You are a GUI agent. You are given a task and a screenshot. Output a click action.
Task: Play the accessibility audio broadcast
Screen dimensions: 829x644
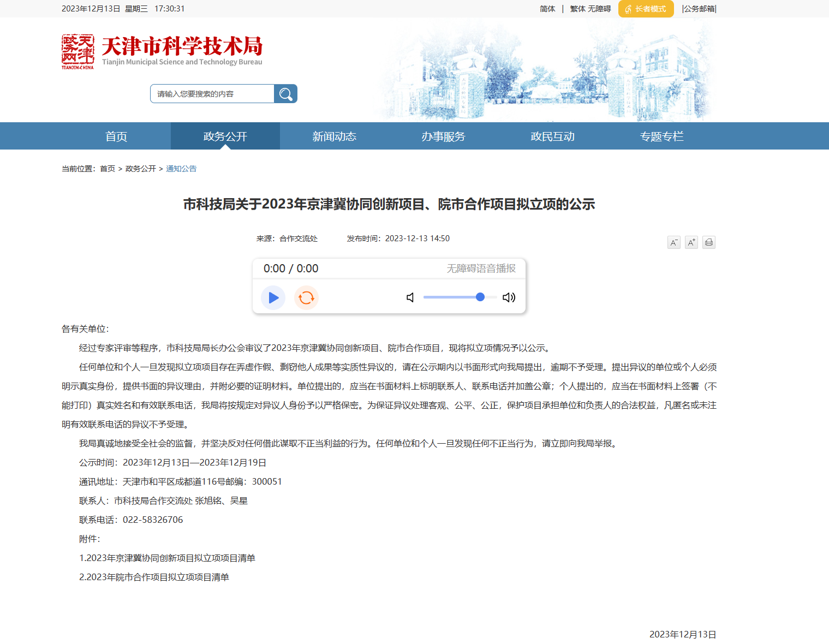coord(273,297)
